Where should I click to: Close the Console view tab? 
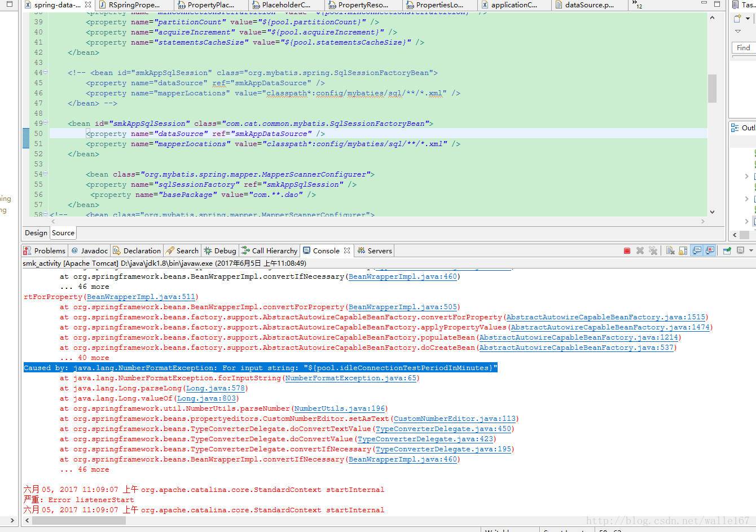click(x=347, y=250)
